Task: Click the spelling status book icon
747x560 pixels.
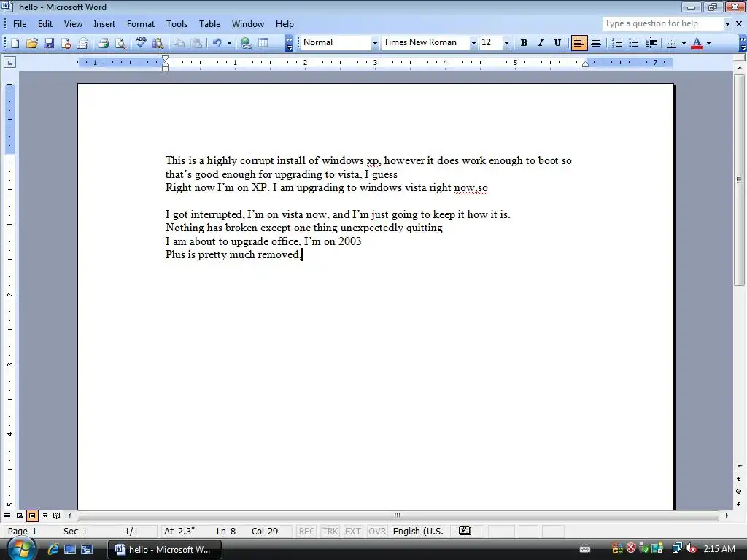Action: pyautogui.click(x=465, y=531)
